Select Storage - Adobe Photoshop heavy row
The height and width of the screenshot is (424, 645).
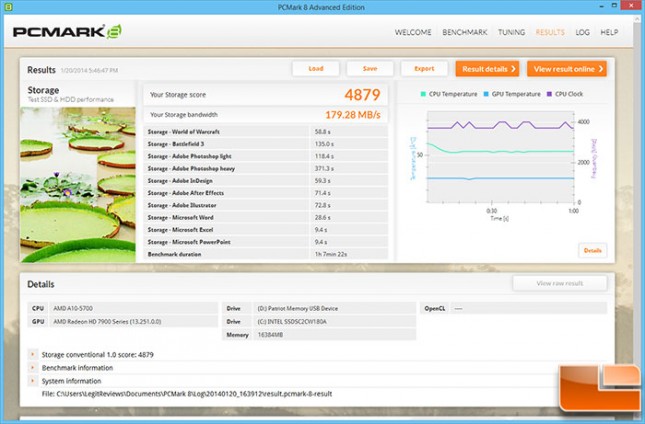click(266, 168)
